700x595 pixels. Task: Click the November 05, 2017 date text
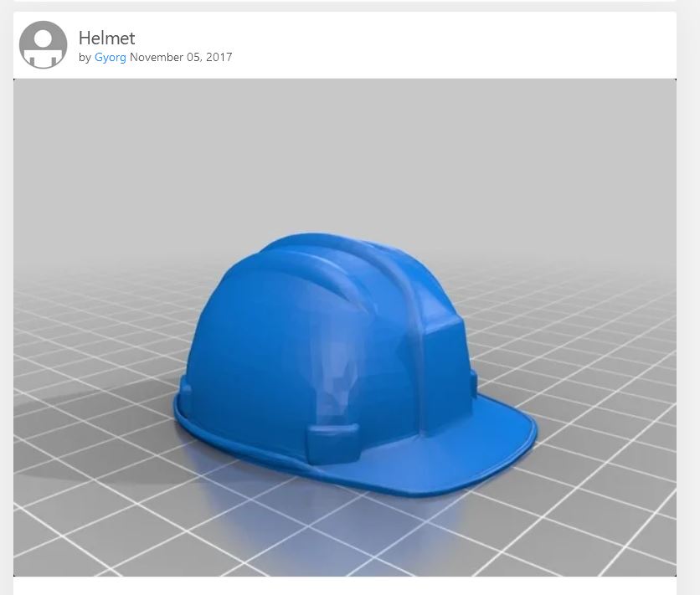(181, 58)
